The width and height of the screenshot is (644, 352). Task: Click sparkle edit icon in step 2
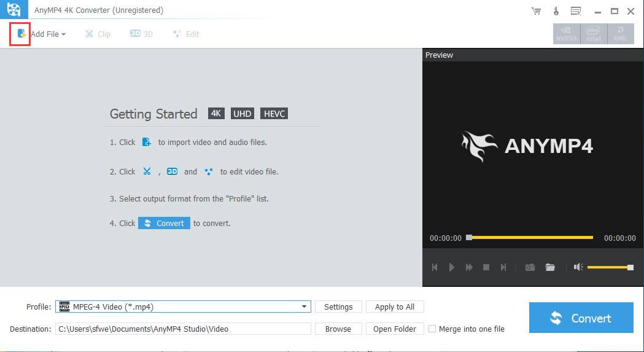tap(209, 171)
